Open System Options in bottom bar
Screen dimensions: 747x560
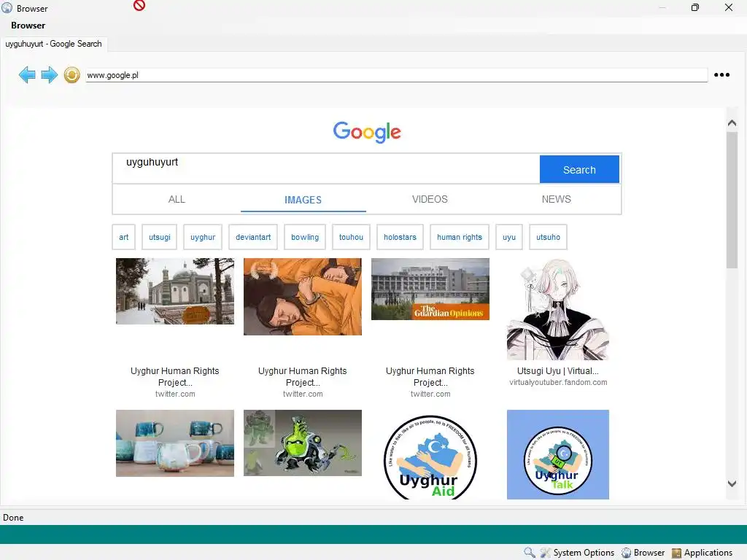[578, 553]
